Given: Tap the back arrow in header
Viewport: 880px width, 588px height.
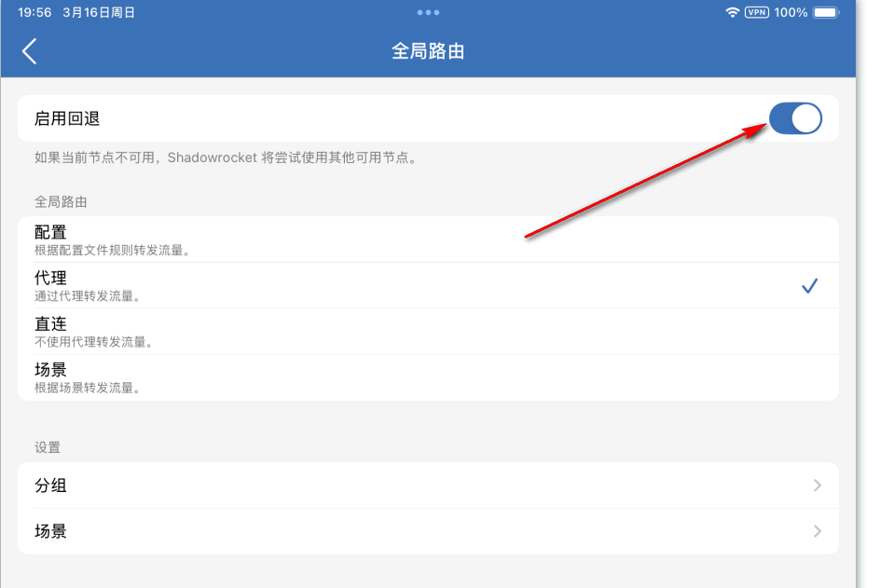Looking at the screenshot, I should click(30, 51).
